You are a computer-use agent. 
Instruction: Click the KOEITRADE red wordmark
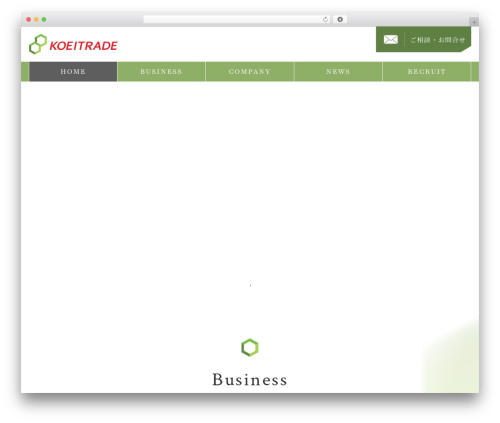click(83, 46)
